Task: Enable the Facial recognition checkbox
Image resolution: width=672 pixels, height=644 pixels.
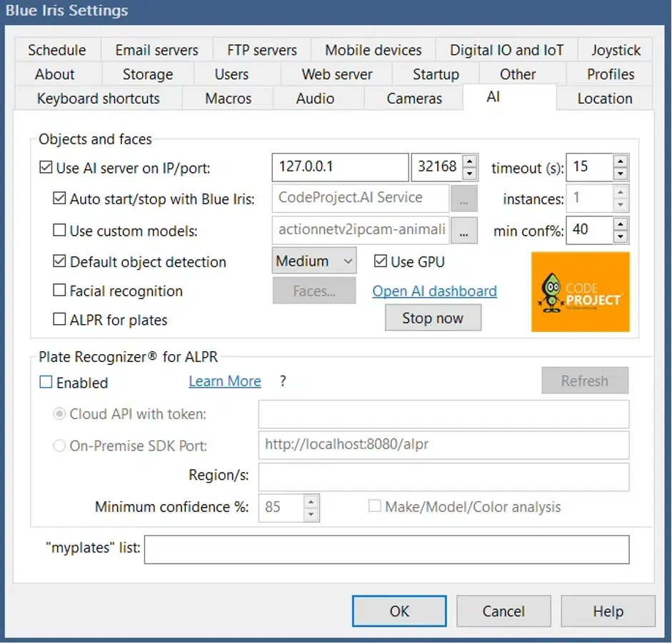Action: (x=60, y=291)
